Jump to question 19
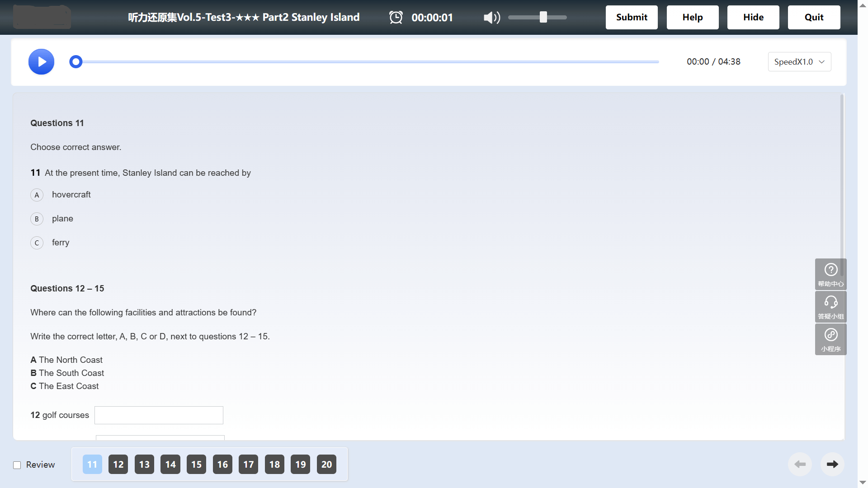Viewport: 868px width, 488px height. tap(301, 464)
